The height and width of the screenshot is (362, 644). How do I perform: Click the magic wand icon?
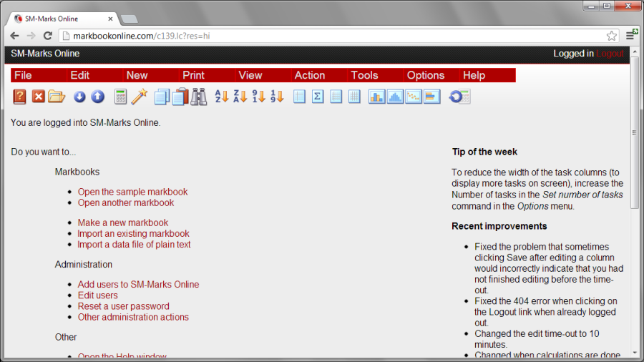[x=140, y=97]
